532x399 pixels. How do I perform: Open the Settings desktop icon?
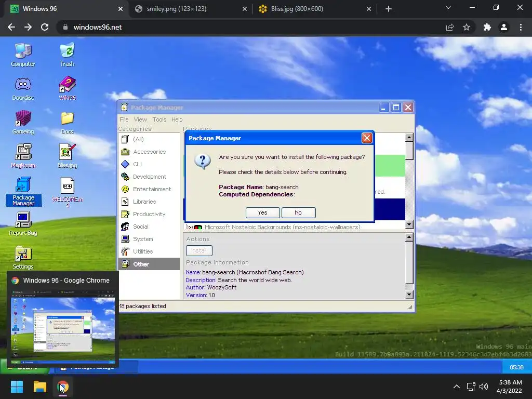point(23,258)
